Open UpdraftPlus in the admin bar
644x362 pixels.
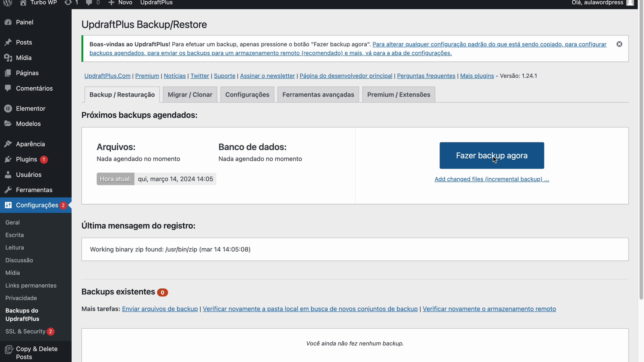coord(157,3)
